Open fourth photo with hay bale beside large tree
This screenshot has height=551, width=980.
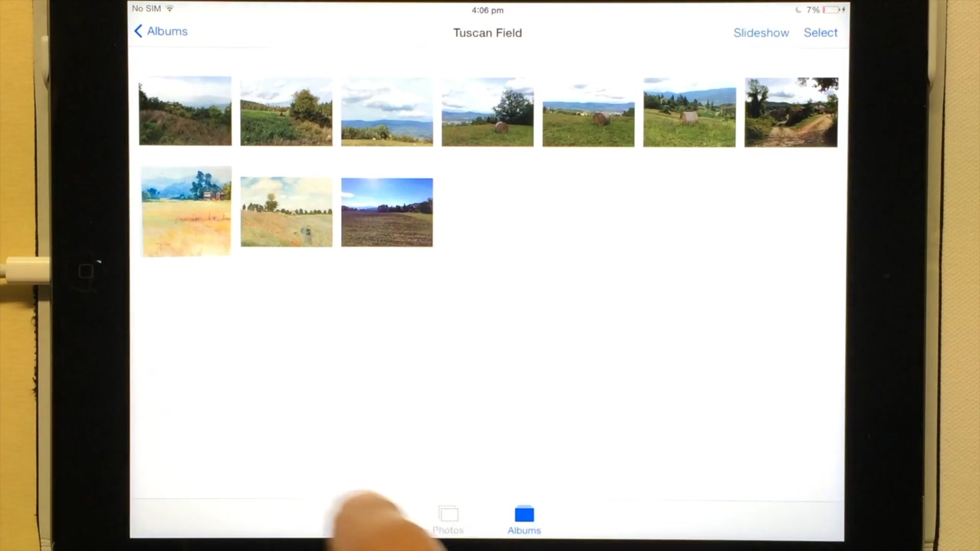click(x=487, y=112)
